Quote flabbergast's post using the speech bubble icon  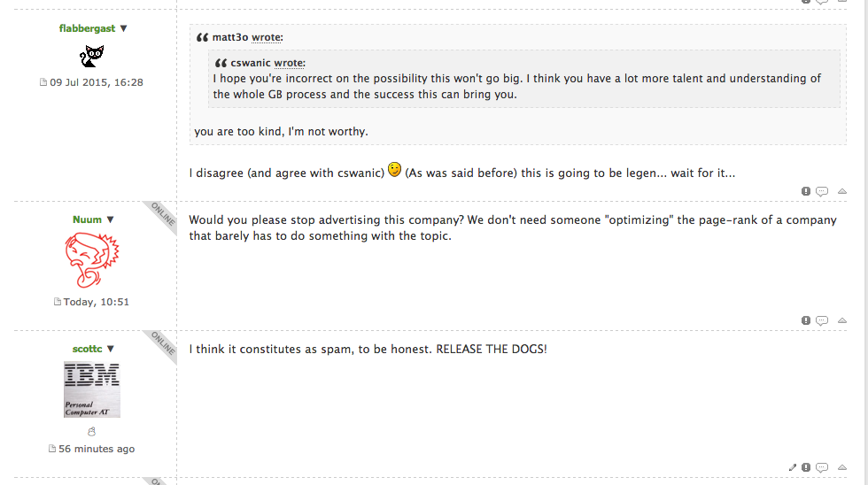point(822,191)
